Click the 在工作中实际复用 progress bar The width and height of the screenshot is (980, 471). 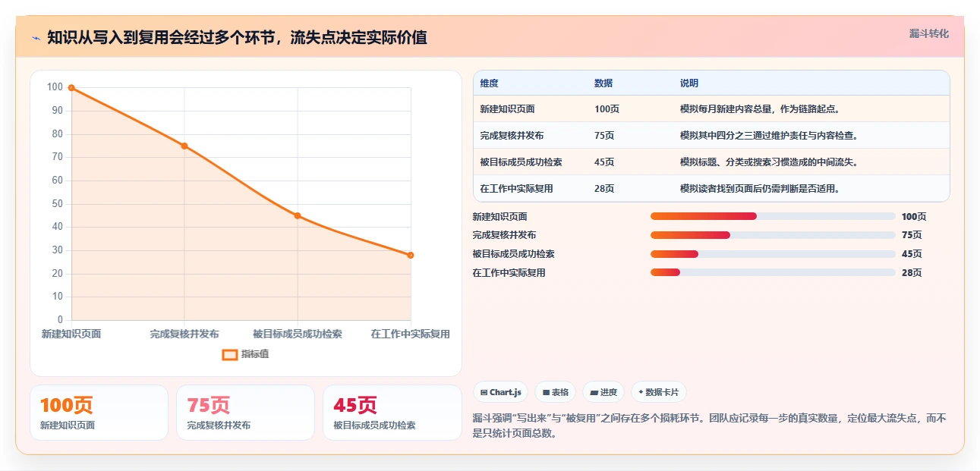point(773,272)
